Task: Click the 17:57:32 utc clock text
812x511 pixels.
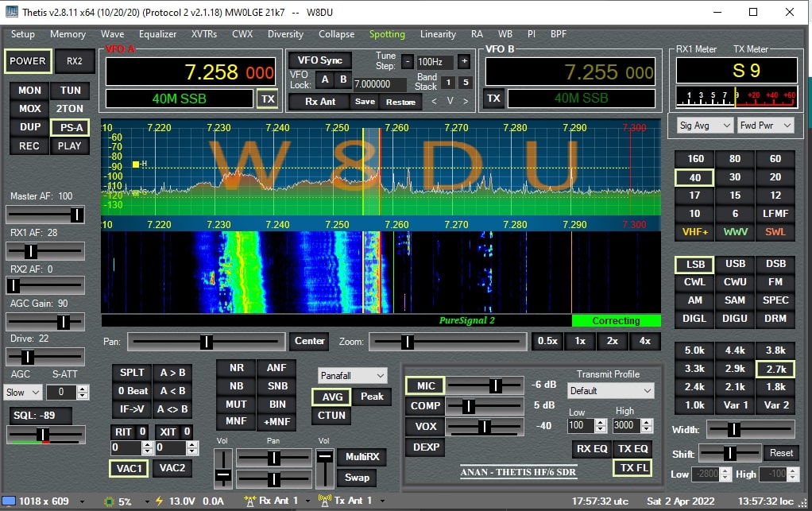Action: pyautogui.click(x=600, y=501)
